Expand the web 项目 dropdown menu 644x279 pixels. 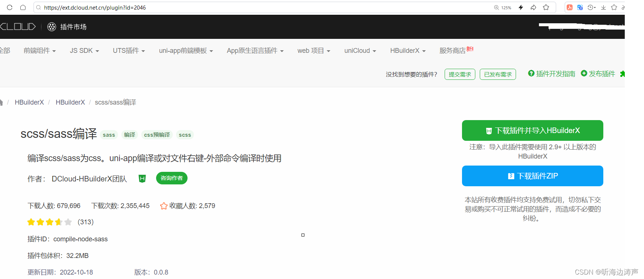coord(314,51)
